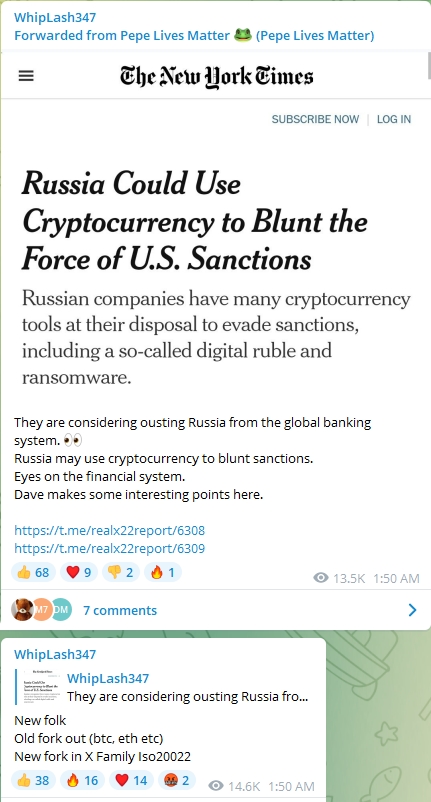Click the scrollbar at top right
Image resolution: width=431 pixels, height=802 pixels.
(428, 65)
